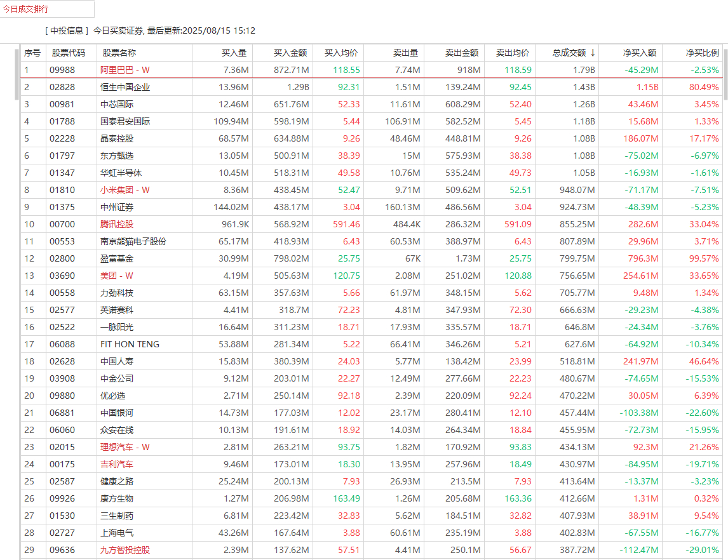Click net buy ratio 99.57%
The width and height of the screenshot is (728, 560).
pyautogui.click(x=704, y=259)
